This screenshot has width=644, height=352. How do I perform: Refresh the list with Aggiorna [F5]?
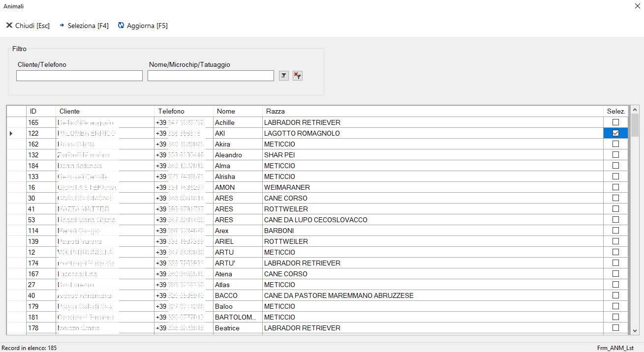click(143, 26)
